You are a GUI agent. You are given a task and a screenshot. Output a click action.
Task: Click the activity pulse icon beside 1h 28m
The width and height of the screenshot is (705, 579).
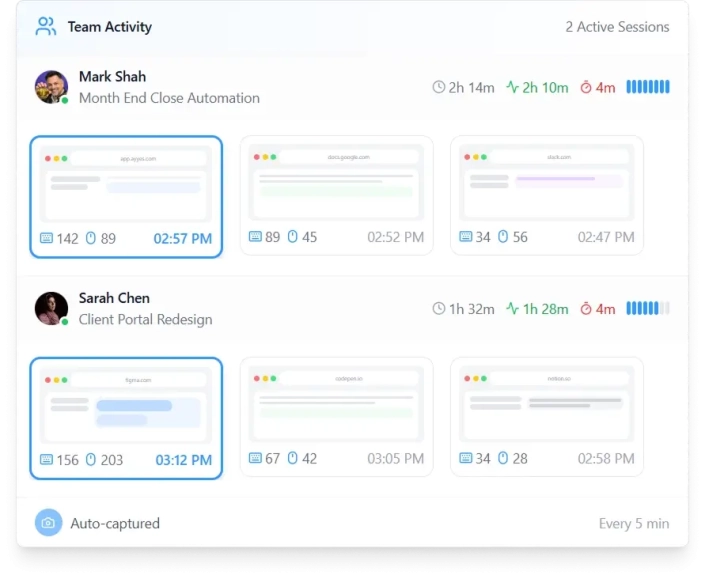(513, 308)
